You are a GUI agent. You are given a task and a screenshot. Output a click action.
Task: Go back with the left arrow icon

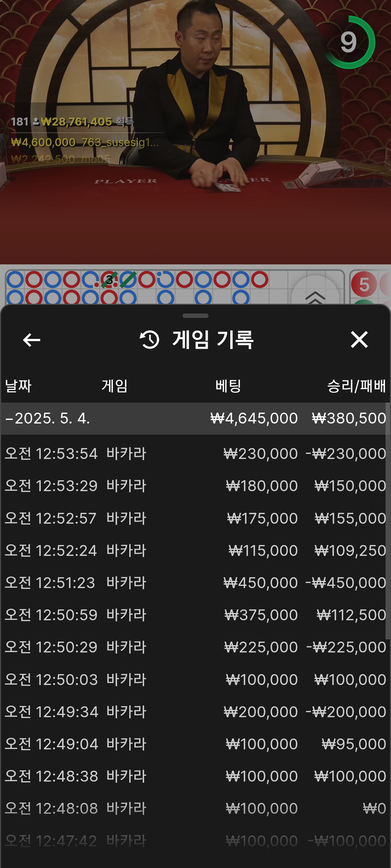(x=31, y=340)
